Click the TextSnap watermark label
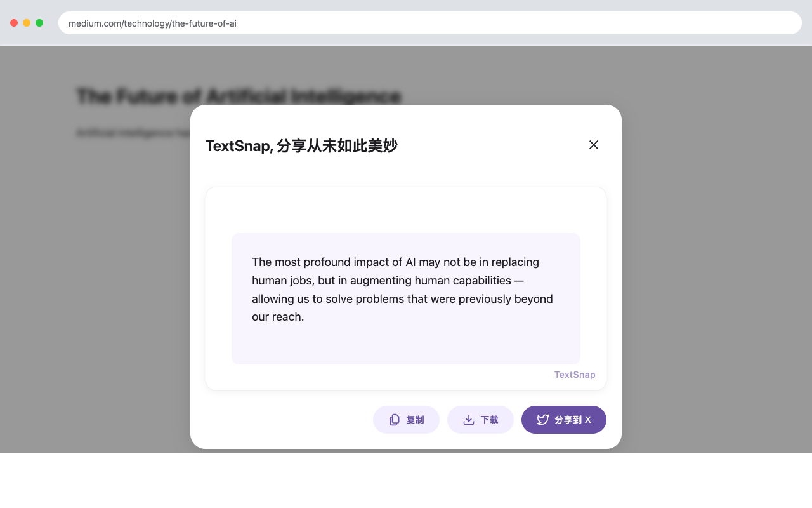Viewport: 812px width, 508px height. coord(575,375)
